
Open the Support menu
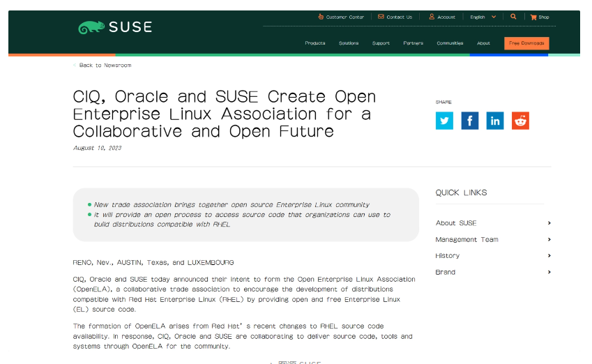(x=381, y=43)
